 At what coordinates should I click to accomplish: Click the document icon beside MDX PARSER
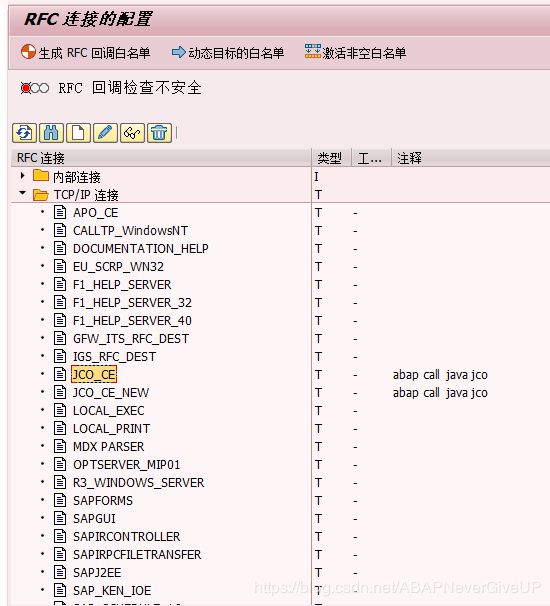(60, 446)
